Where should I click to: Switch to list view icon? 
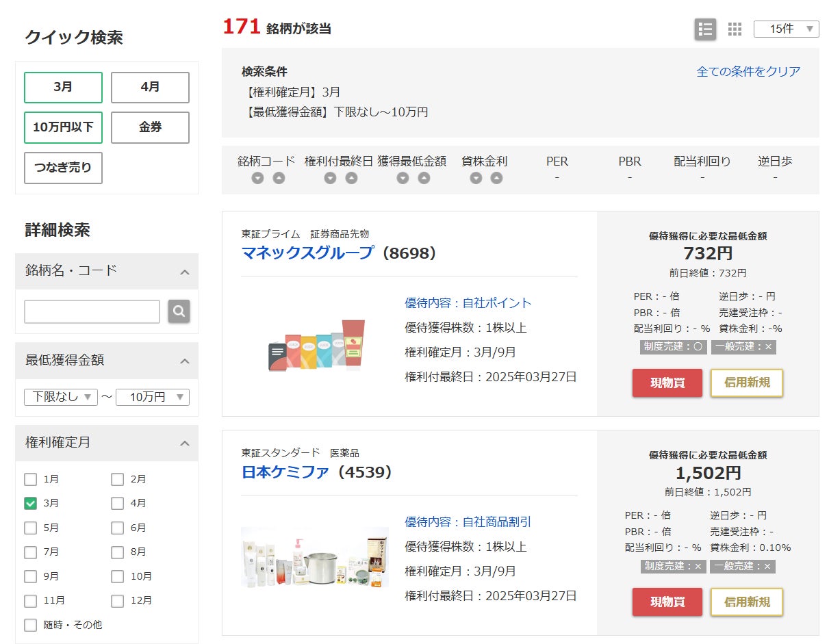[705, 29]
